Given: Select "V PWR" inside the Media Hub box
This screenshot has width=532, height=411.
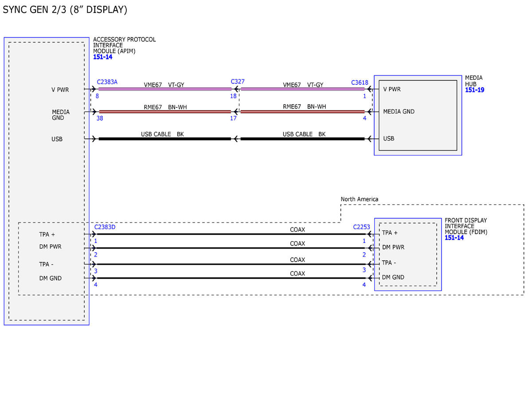Looking at the screenshot, I should click(392, 89).
